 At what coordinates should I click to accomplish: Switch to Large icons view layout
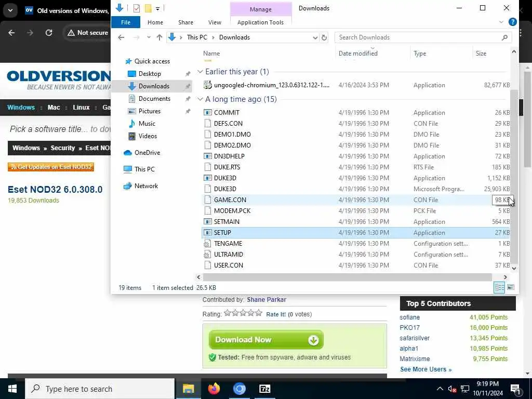point(511,287)
